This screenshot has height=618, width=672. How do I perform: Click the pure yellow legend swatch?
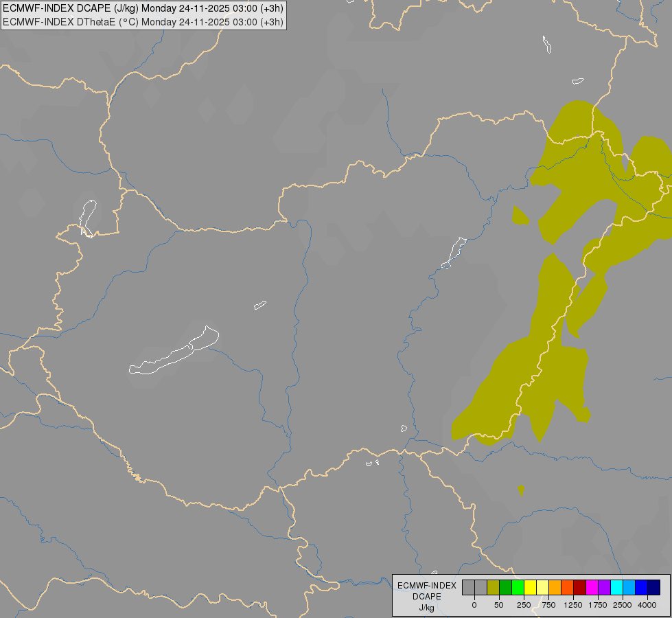click(x=531, y=587)
